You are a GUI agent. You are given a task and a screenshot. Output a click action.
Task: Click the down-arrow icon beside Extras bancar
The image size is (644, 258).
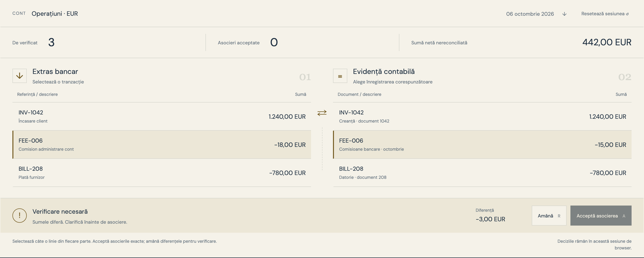(x=20, y=76)
